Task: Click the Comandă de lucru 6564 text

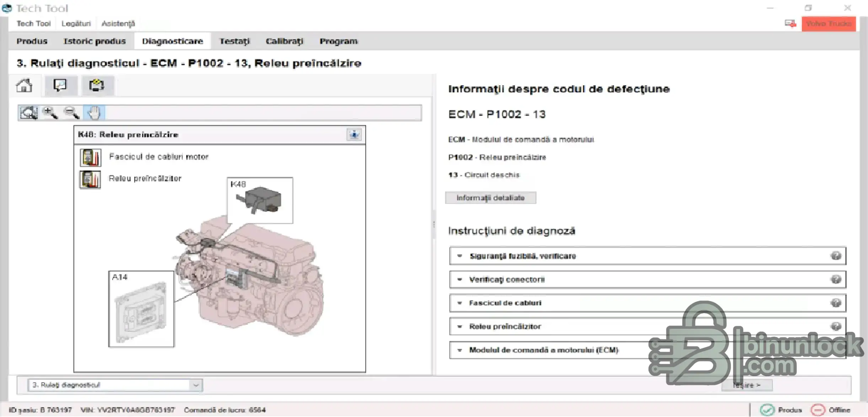Action: (x=225, y=410)
